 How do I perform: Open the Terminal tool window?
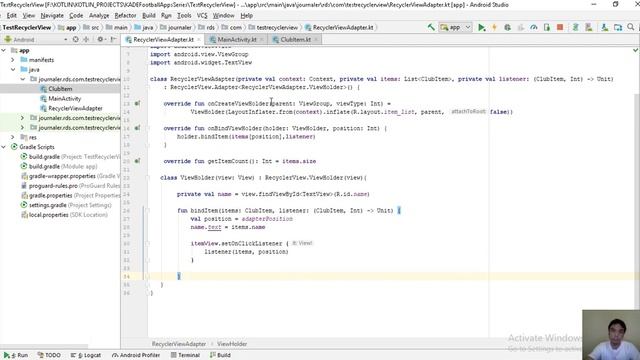[x=185, y=355]
